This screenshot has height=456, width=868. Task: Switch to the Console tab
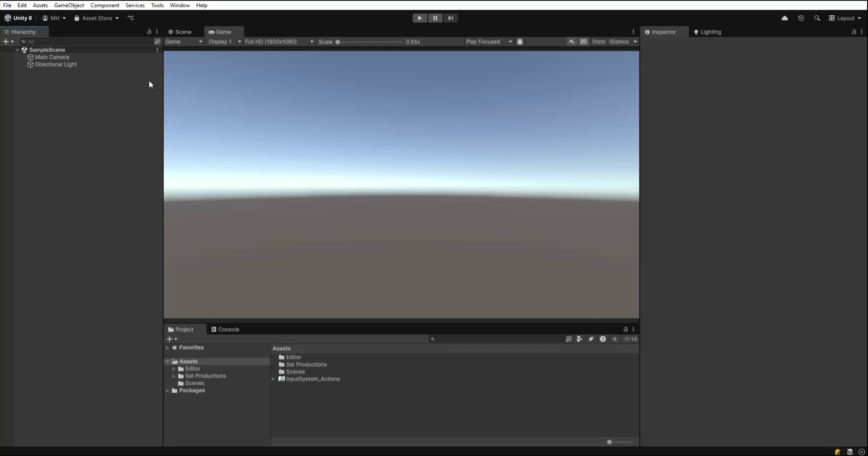[225, 329]
